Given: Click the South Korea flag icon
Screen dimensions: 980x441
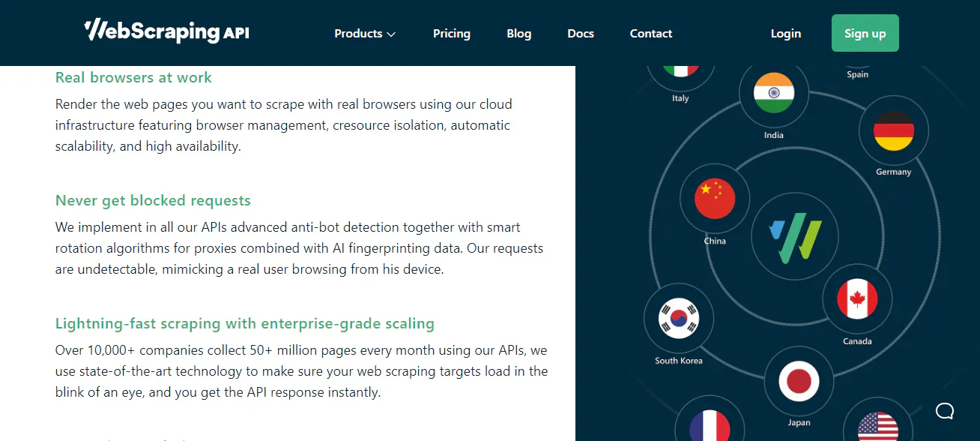Looking at the screenshot, I should click(x=678, y=318).
